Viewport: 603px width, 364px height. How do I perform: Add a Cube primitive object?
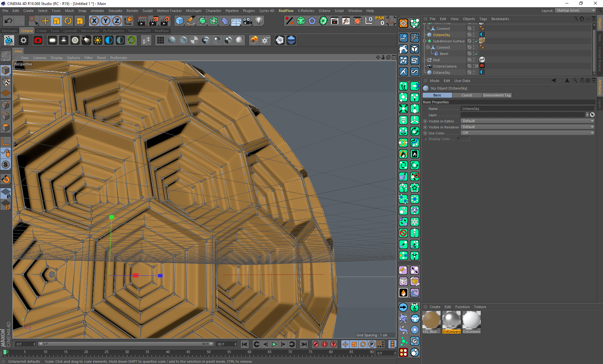tap(179, 21)
